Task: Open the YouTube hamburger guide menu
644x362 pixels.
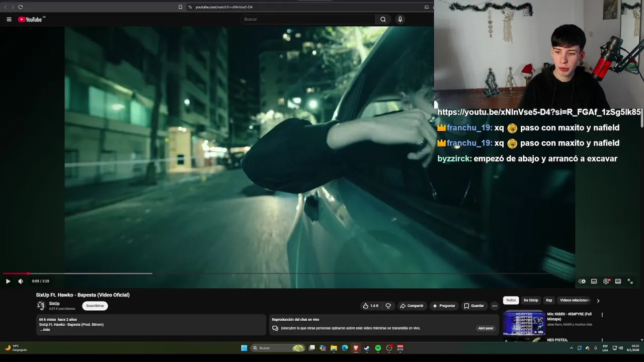Action: 9,19
